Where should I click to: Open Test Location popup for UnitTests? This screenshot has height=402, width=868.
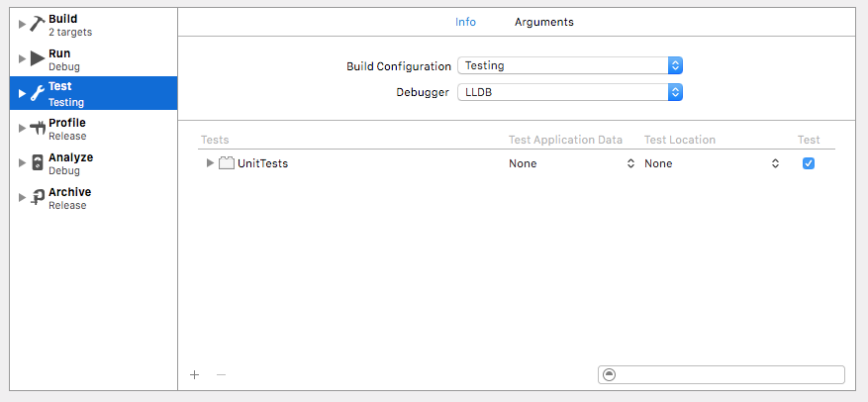tap(712, 163)
